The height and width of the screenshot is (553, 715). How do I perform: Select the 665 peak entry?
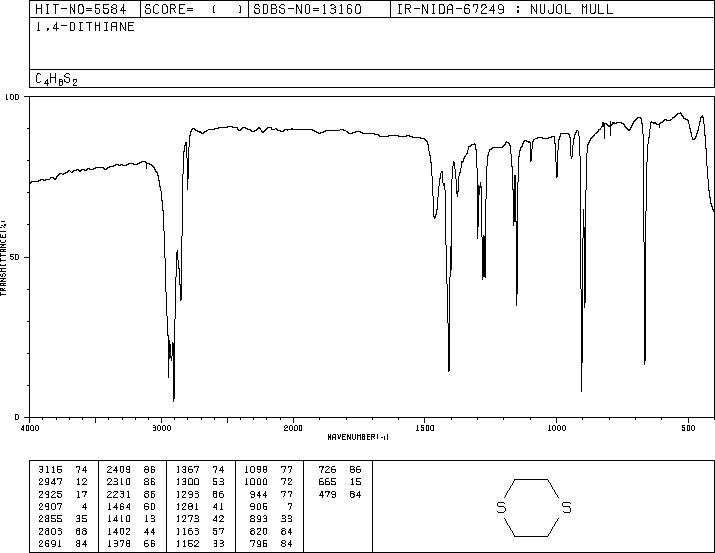point(340,481)
